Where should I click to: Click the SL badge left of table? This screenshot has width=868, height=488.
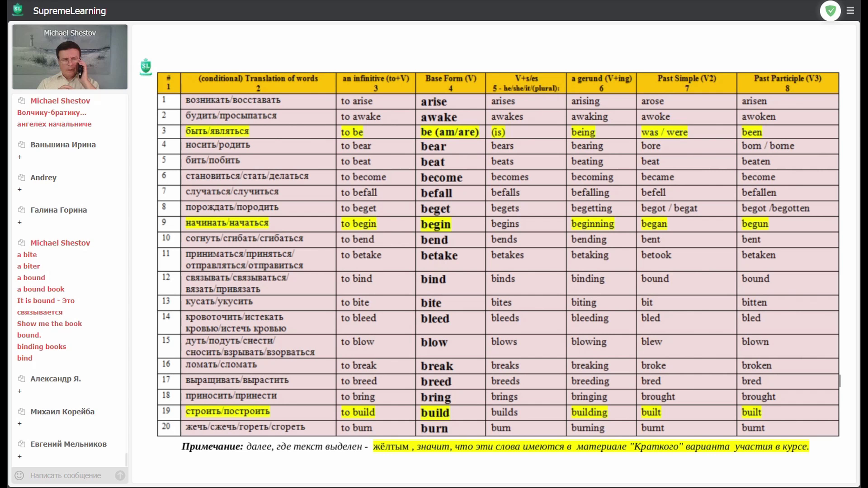pos(146,67)
